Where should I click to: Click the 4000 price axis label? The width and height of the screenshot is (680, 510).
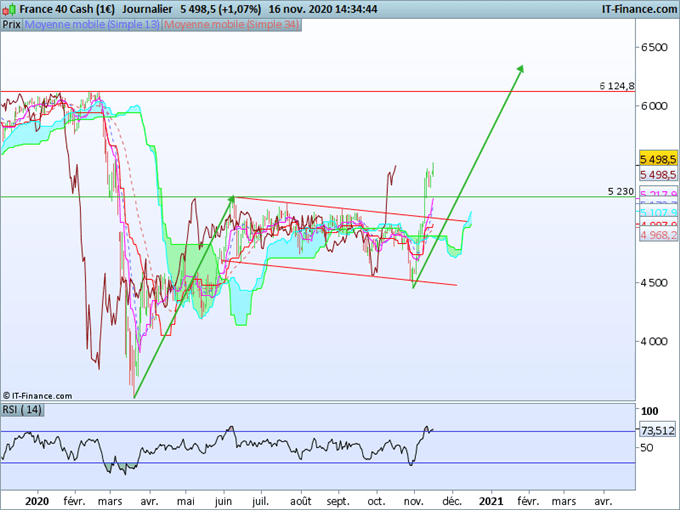pos(655,342)
